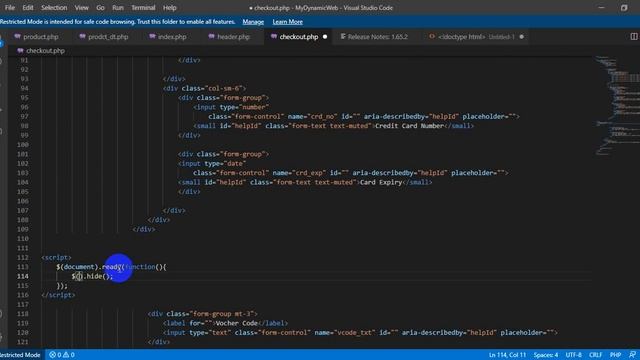The height and width of the screenshot is (360, 640).
Task: Click the split editor icon
Action: [x=633, y=37]
